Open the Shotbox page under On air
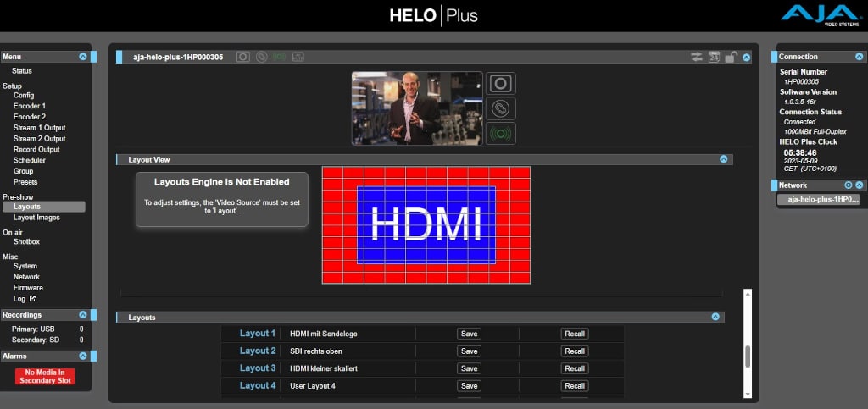Image resolution: width=868 pixels, height=409 pixels. (x=26, y=241)
